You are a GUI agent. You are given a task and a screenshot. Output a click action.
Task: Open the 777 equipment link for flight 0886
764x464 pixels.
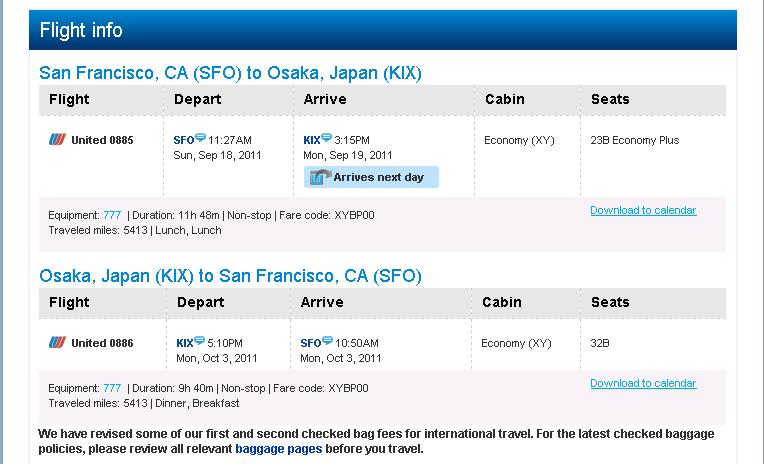112,388
